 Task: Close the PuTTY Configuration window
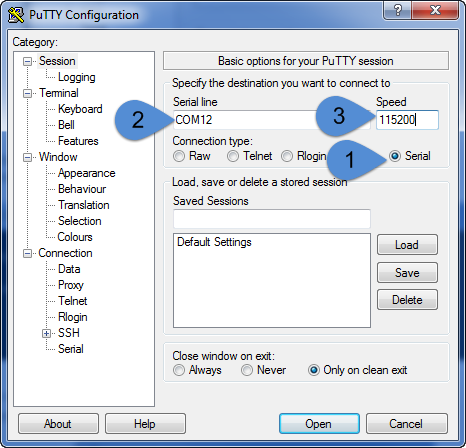(x=435, y=10)
